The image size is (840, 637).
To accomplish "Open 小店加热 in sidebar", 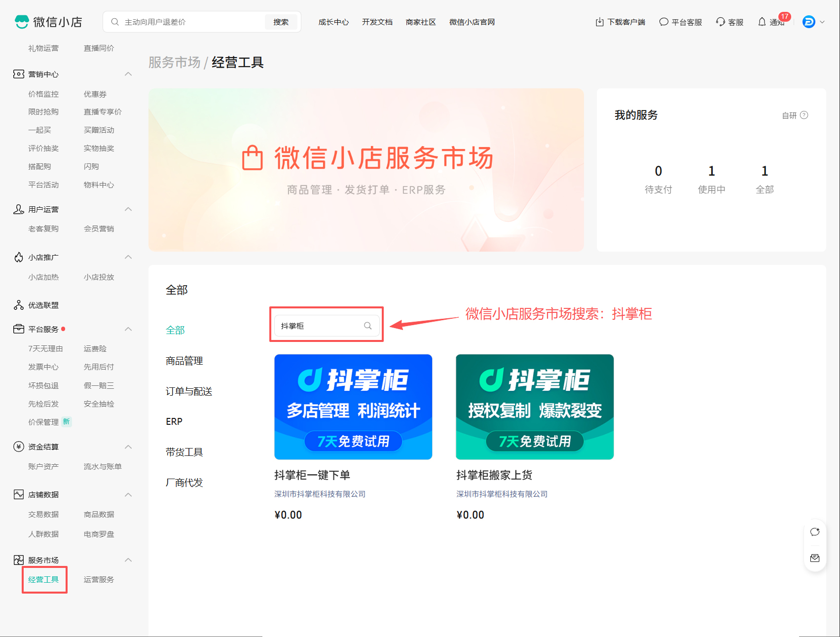I will point(43,277).
